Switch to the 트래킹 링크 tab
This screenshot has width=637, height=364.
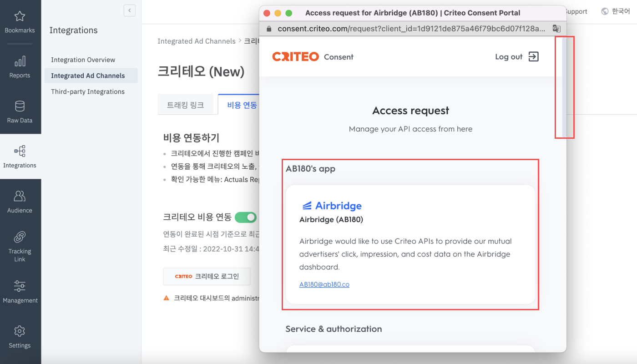tap(186, 105)
